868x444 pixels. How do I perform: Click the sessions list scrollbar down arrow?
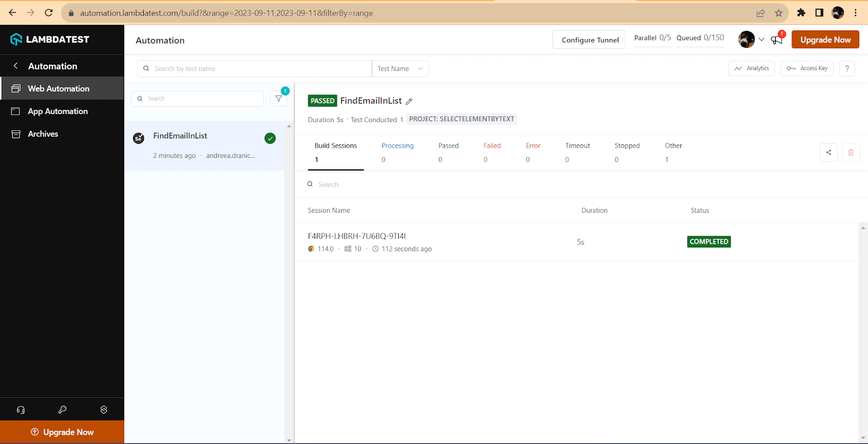863,438
